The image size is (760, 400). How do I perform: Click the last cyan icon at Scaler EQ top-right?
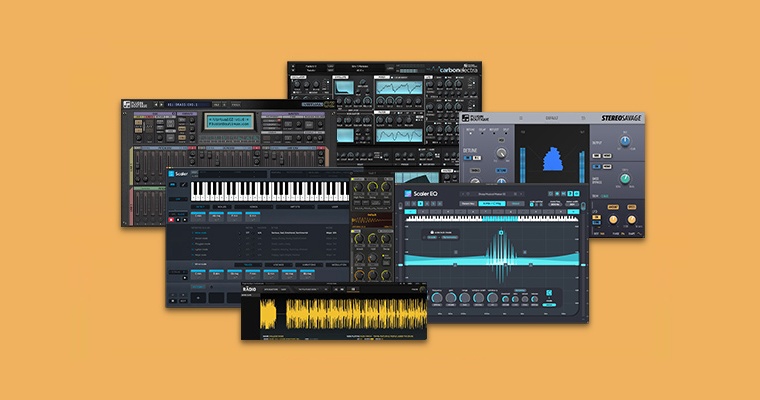(x=576, y=193)
